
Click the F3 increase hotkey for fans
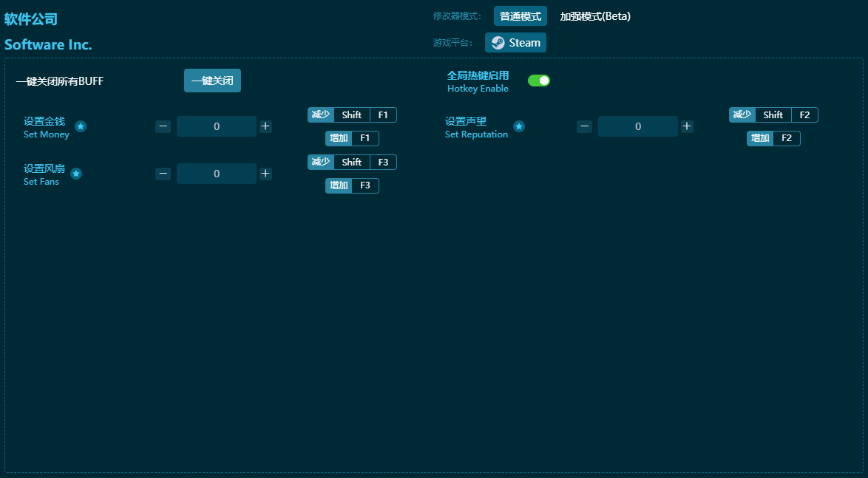point(352,185)
